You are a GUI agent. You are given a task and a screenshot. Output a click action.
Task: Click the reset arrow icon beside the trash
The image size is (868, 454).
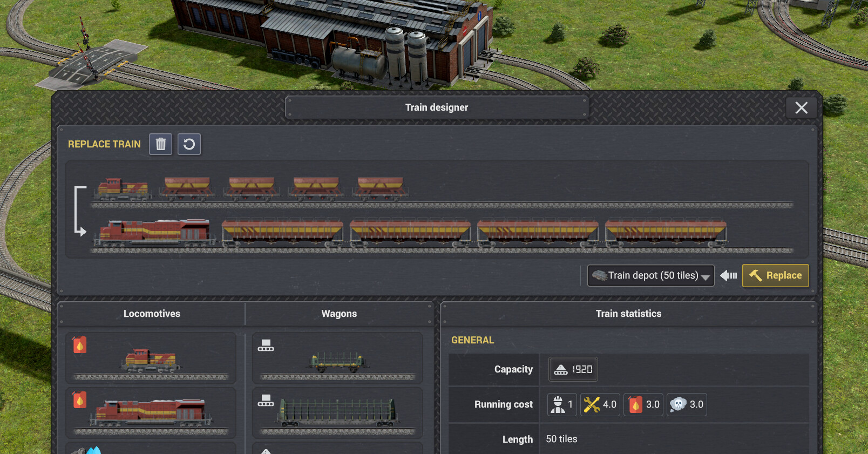click(x=189, y=144)
